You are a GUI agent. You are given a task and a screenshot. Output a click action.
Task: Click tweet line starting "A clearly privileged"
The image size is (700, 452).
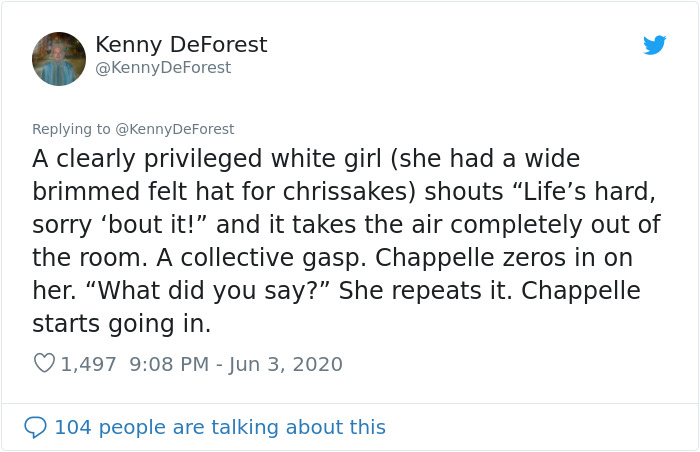pyautogui.click(x=306, y=159)
